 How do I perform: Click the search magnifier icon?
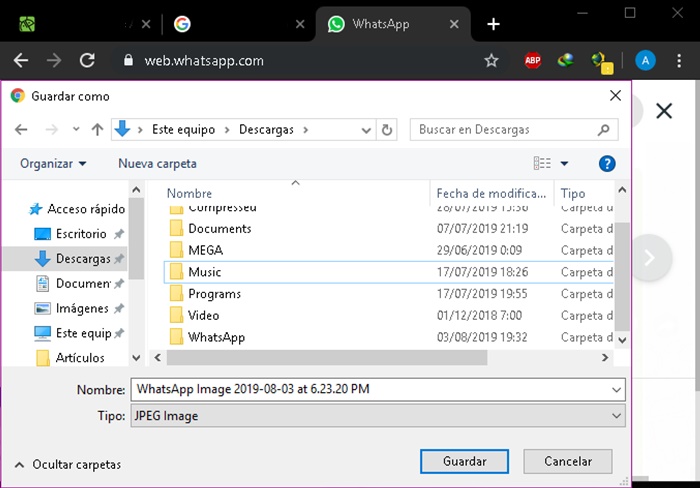pyautogui.click(x=604, y=129)
